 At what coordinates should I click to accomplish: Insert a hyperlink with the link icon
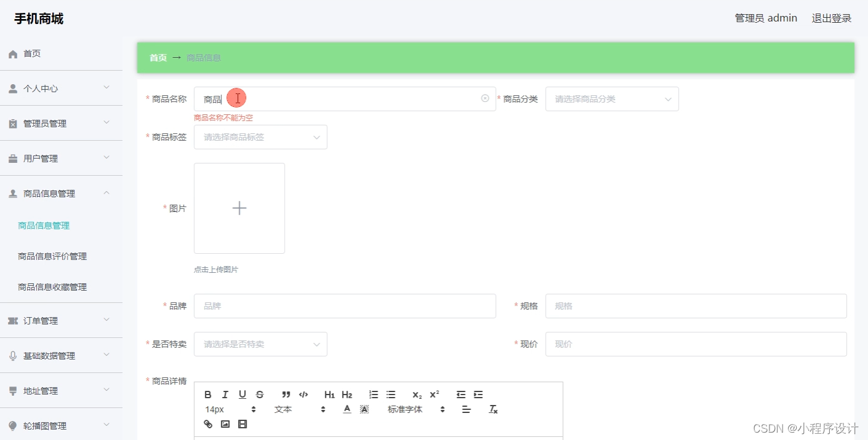(208, 424)
